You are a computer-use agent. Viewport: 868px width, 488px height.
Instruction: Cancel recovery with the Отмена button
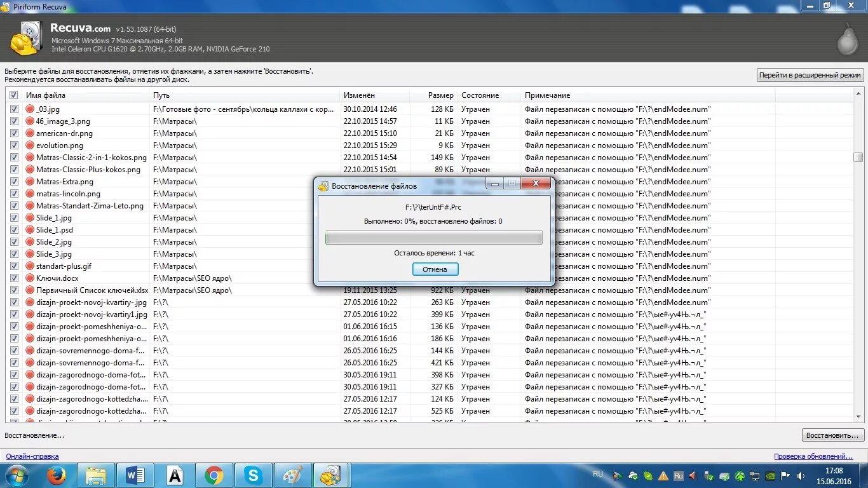pos(435,269)
